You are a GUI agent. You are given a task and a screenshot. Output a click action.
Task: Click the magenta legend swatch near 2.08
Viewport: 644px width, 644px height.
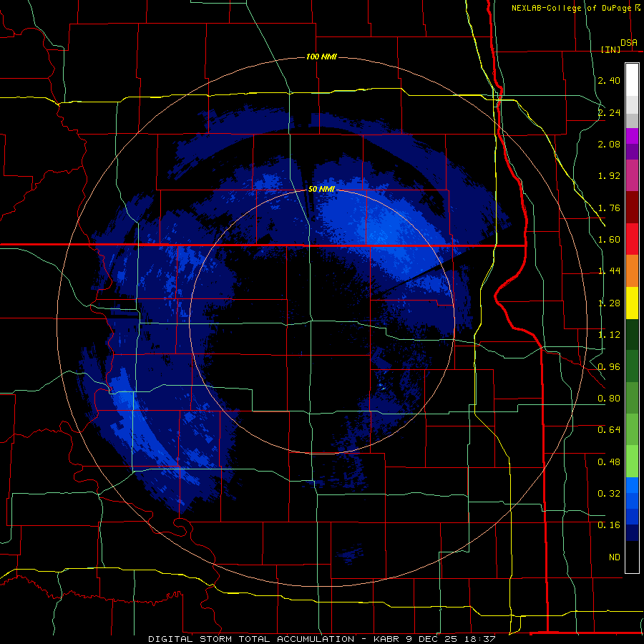632,136
